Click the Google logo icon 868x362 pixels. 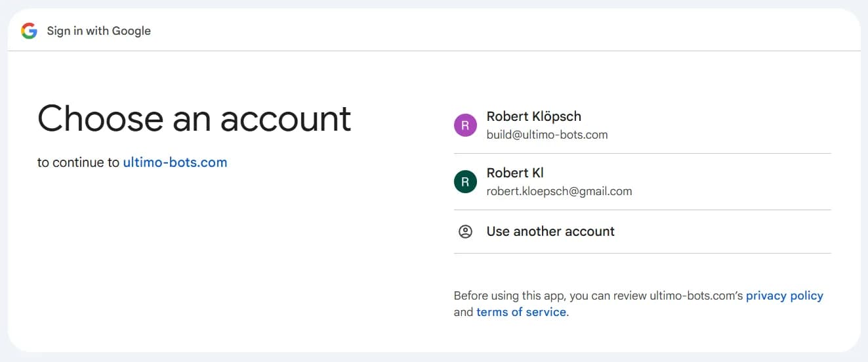(x=29, y=31)
